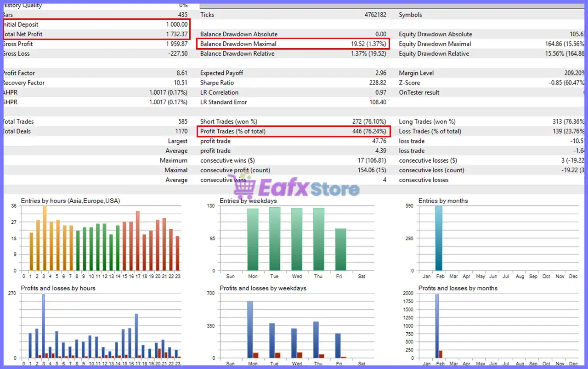
Task: Click the Total Net Profit value 1 732.37
Action: (x=177, y=34)
